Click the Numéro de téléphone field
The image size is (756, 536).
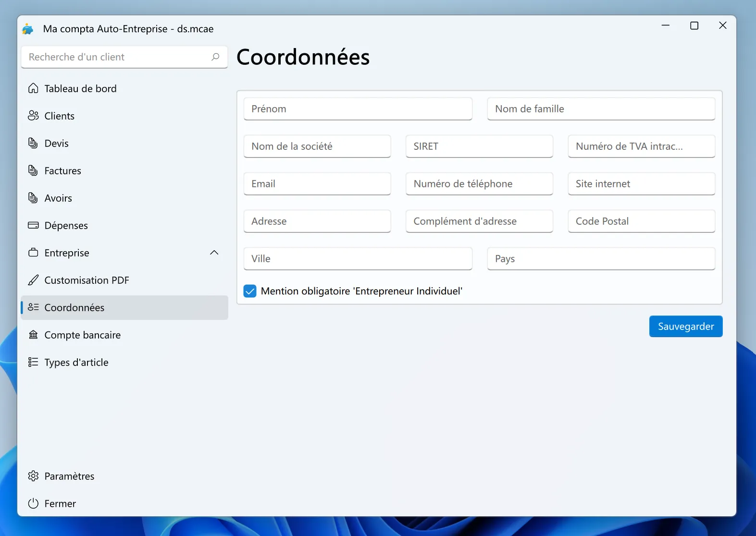click(479, 183)
